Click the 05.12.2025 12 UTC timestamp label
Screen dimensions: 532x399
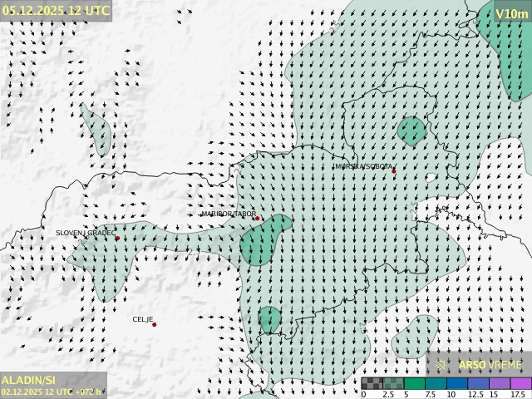click(55, 10)
